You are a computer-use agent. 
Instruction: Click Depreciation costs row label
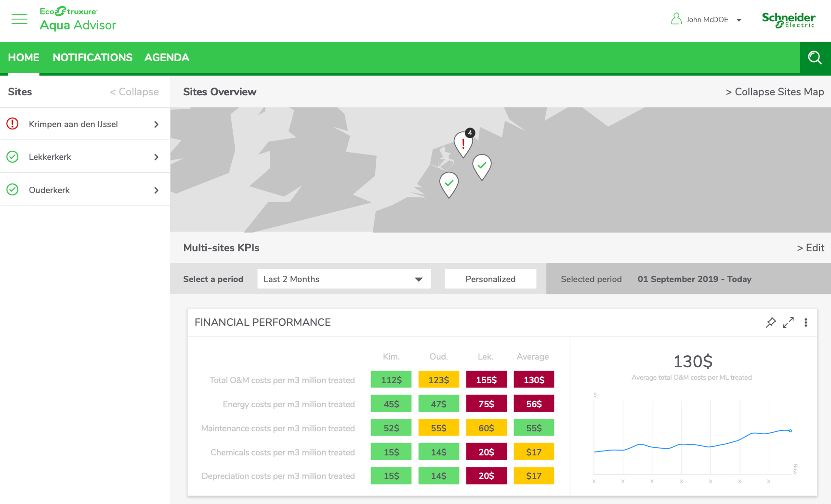pos(278,476)
